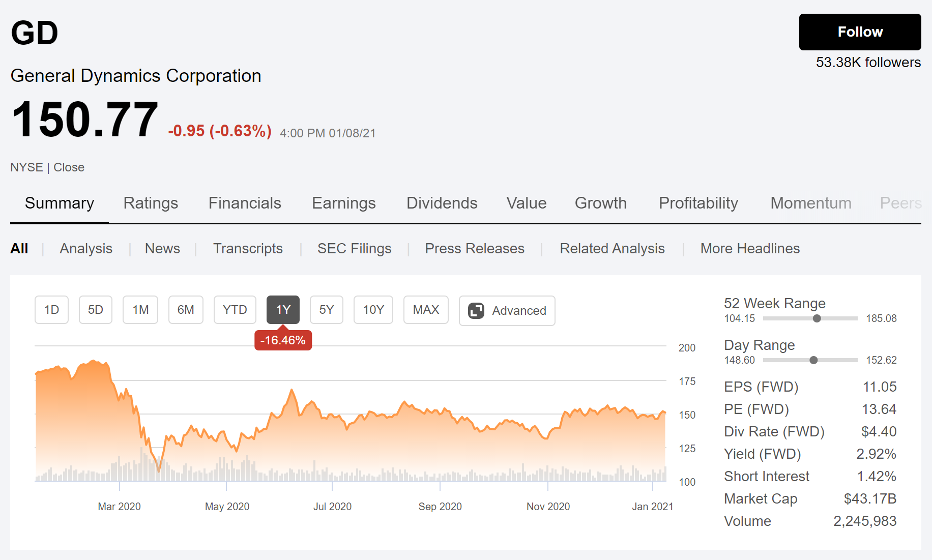Click the EPS (FWD) label
Screen dimensions: 932x560
(x=761, y=387)
